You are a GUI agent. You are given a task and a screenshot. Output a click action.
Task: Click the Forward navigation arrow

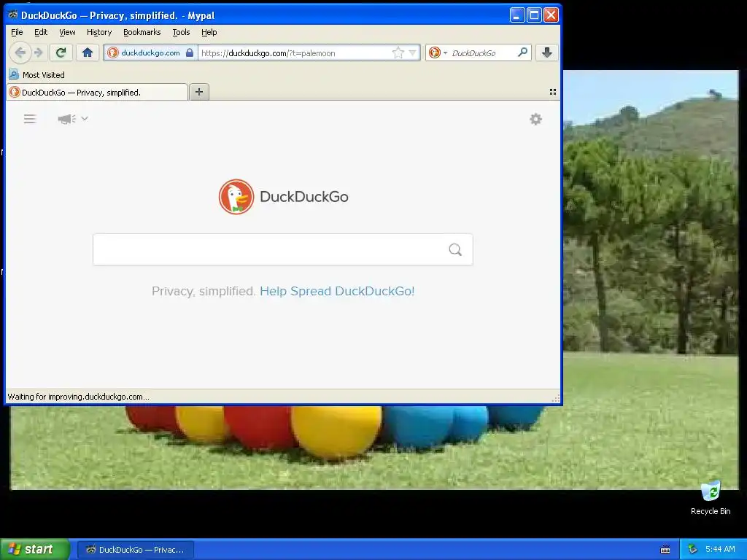[39, 52]
